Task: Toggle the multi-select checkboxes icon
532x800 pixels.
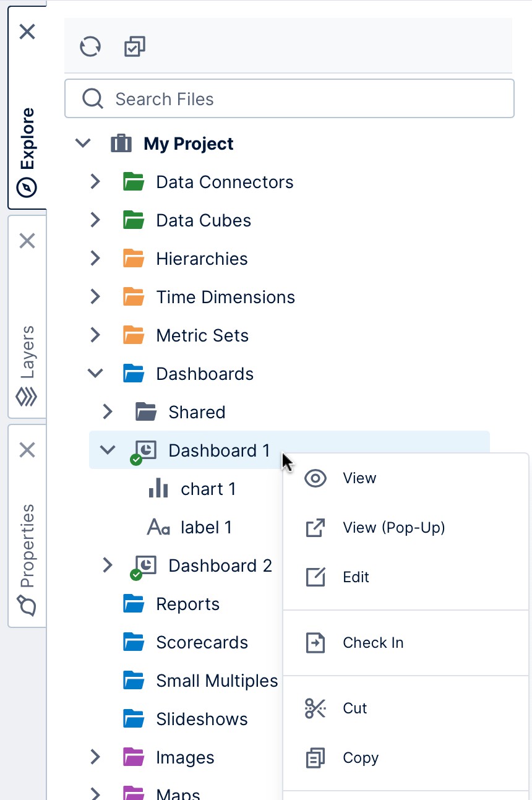Action: point(134,46)
